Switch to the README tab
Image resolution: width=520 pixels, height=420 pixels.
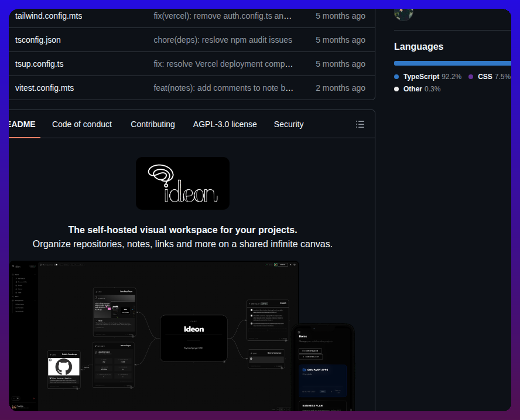coord(22,124)
